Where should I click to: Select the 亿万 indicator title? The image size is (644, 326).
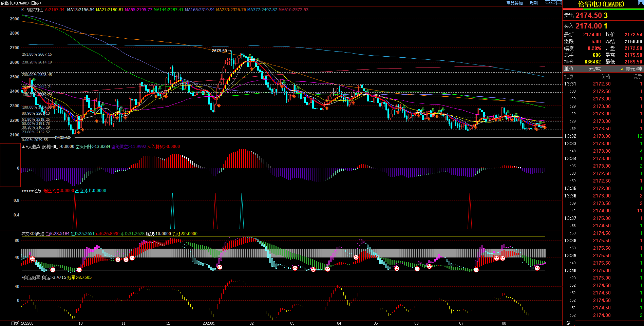click(x=37, y=191)
